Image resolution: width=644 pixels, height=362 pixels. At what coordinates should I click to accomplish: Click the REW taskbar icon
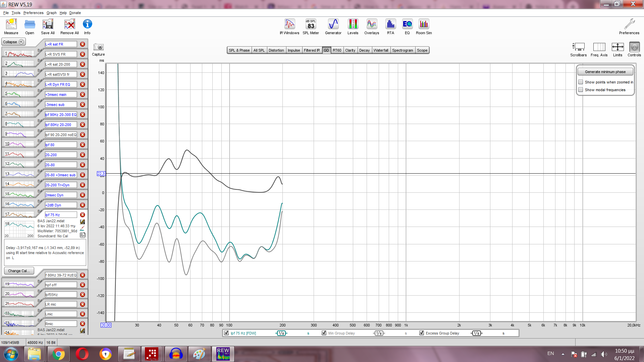pyautogui.click(x=223, y=354)
